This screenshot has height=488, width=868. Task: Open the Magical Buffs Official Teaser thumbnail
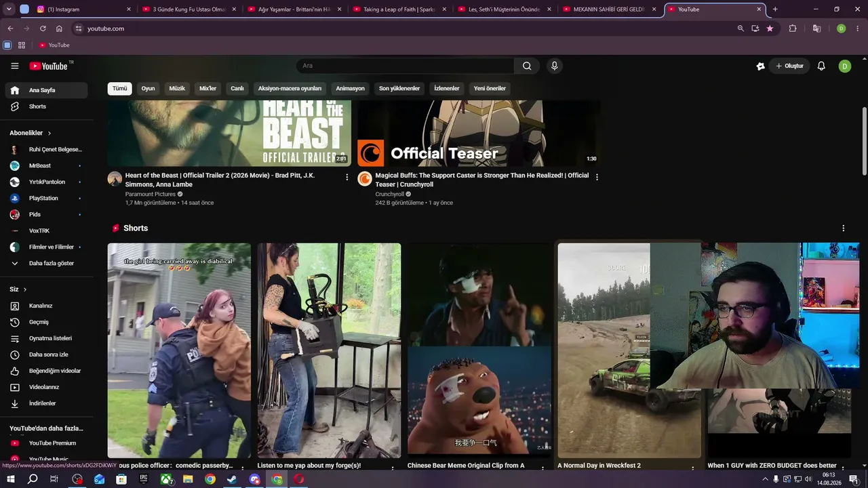click(x=479, y=134)
